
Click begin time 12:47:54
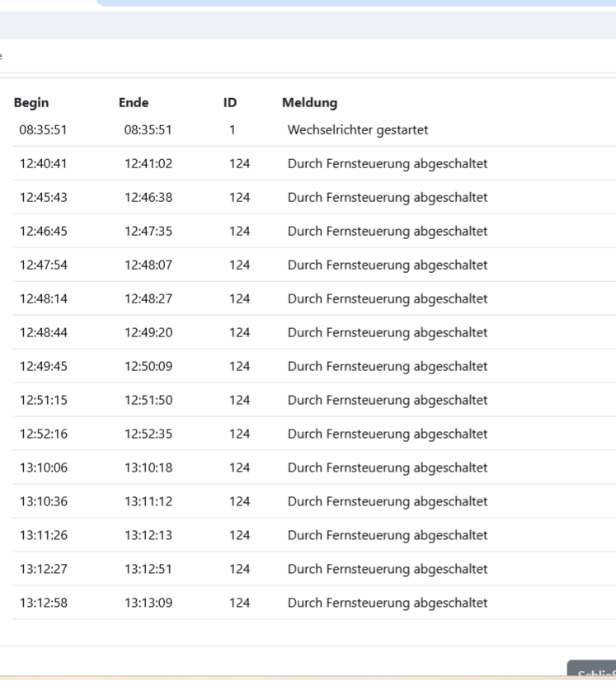point(44,265)
